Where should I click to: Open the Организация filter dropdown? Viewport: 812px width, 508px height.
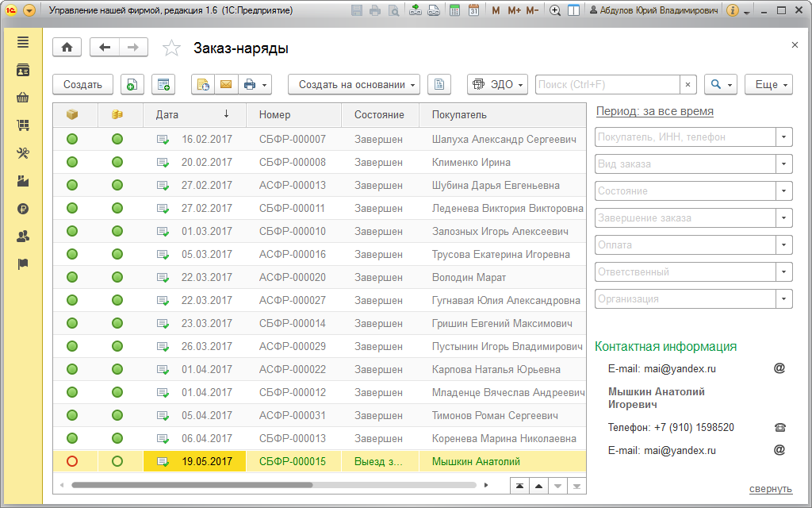pyautogui.click(x=784, y=298)
